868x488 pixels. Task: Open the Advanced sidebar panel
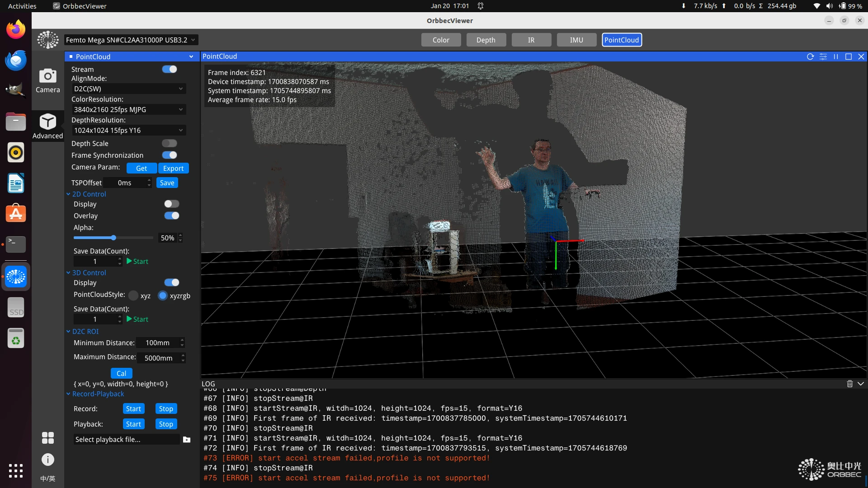(x=47, y=126)
